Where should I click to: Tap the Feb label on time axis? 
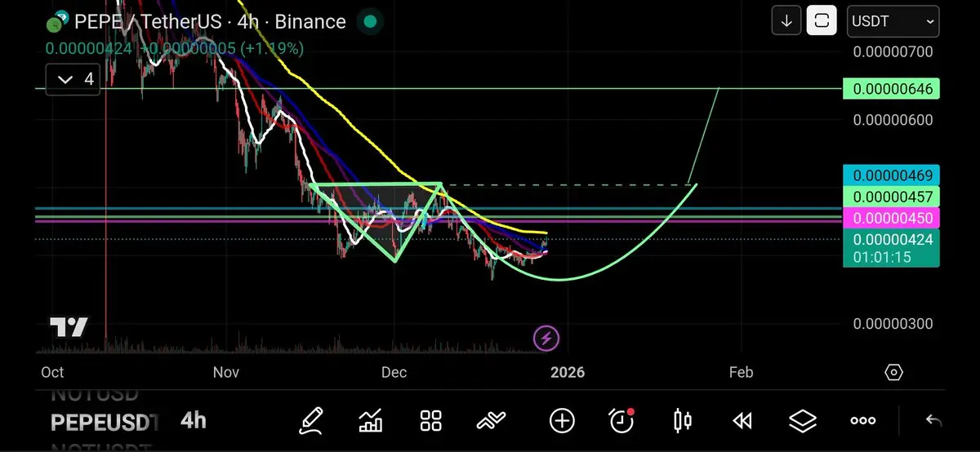click(x=741, y=372)
